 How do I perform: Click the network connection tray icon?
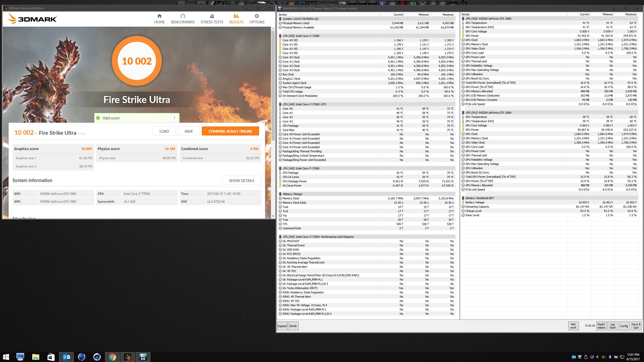[x=622, y=357]
